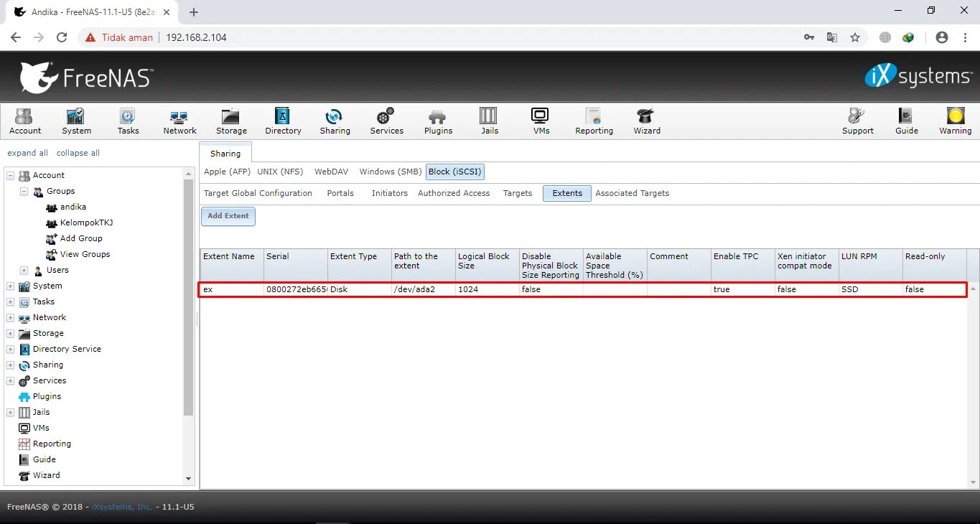Click the collapse all link
This screenshot has width=980, height=524.
pyautogui.click(x=78, y=153)
